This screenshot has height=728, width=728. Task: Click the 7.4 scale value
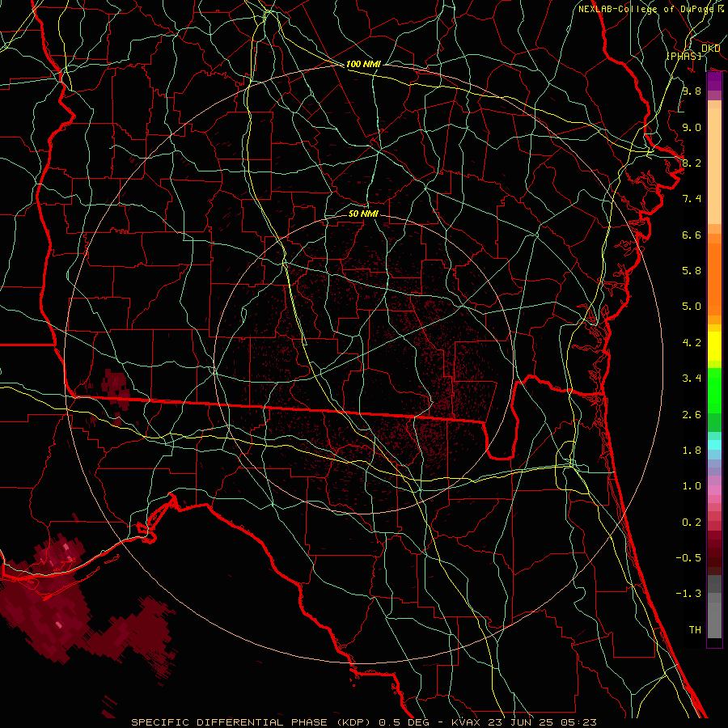point(692,199)
